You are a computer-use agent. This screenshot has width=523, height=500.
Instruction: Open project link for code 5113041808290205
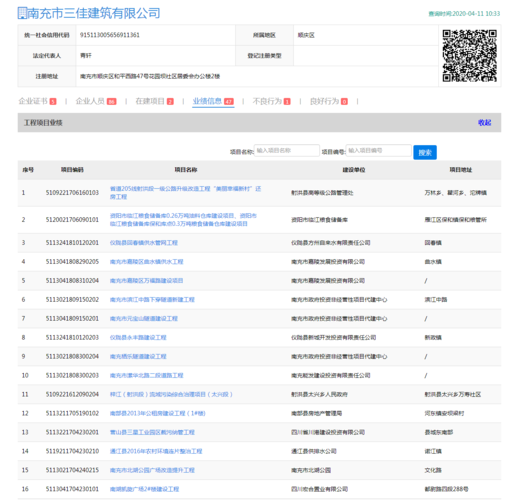pyautogui.click(x=146, y=262)
